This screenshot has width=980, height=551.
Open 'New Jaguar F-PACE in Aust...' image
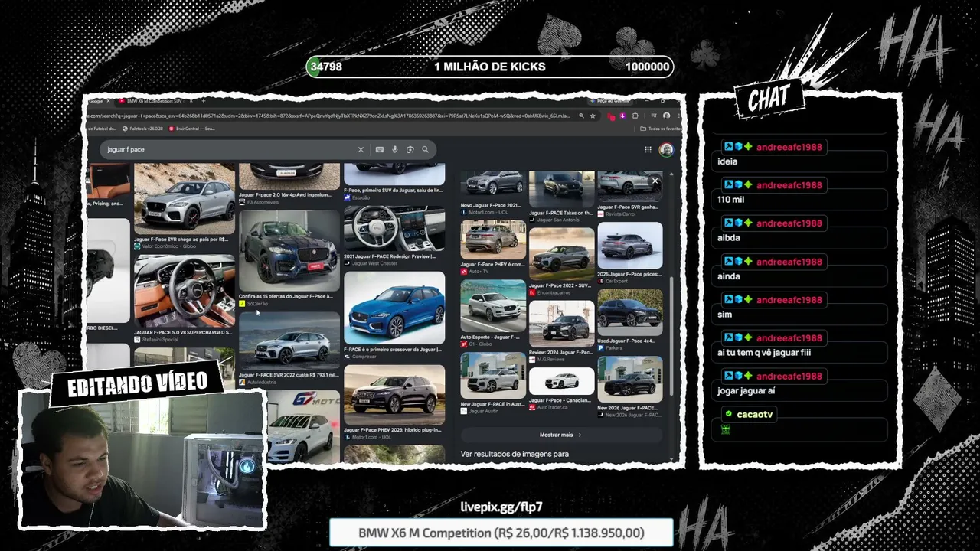click(493, 376)
